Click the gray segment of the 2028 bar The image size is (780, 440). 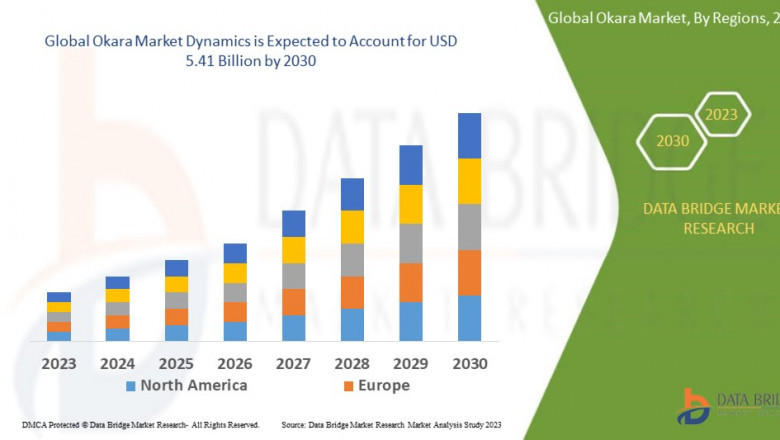coord(352,260)
